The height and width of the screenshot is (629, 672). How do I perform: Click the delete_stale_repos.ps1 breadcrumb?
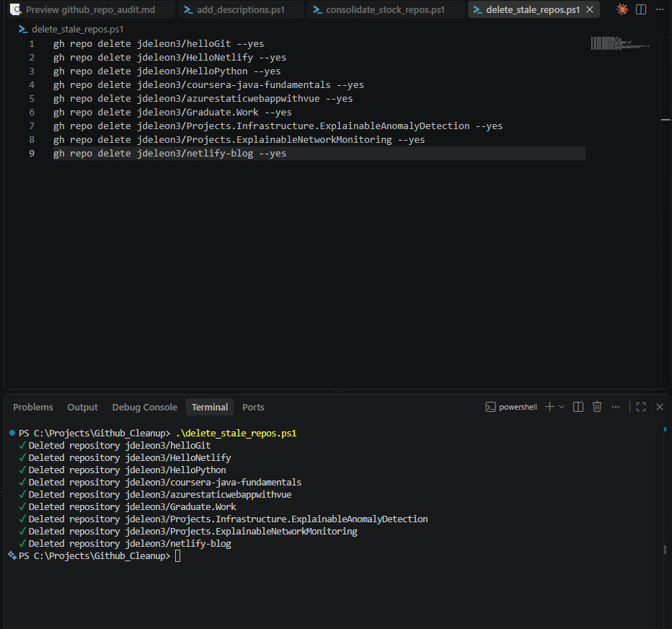pyautogui.click(x=77, y=29)
